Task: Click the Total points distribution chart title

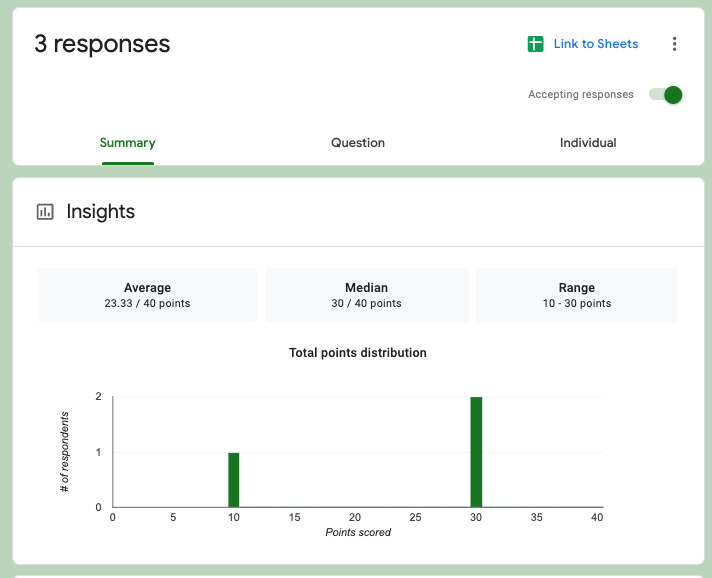Action: pyautogui.click(x=358, y=353)
